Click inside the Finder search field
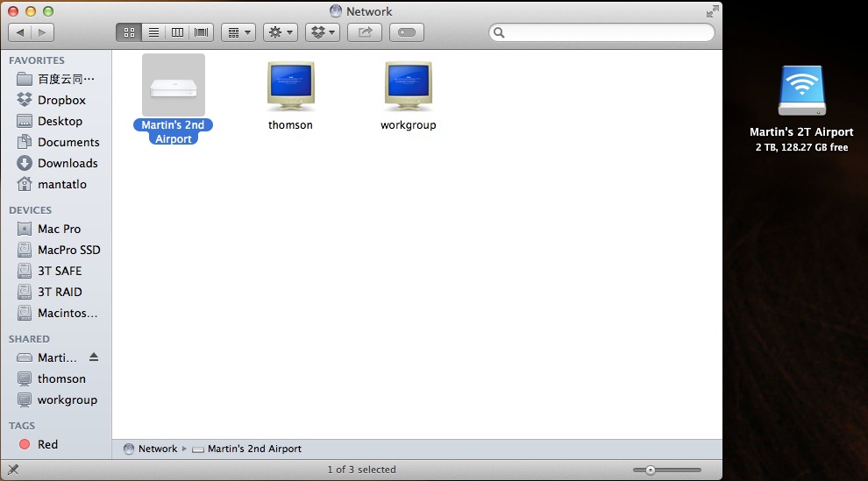This screenshot has height=481, width=868. point(601,32)
